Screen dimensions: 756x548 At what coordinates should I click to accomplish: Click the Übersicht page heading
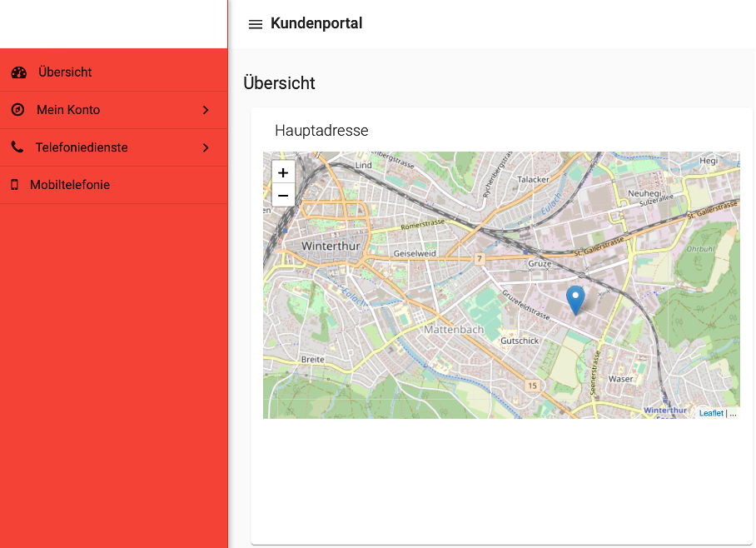pyautogui.click(x=279, y=83)
